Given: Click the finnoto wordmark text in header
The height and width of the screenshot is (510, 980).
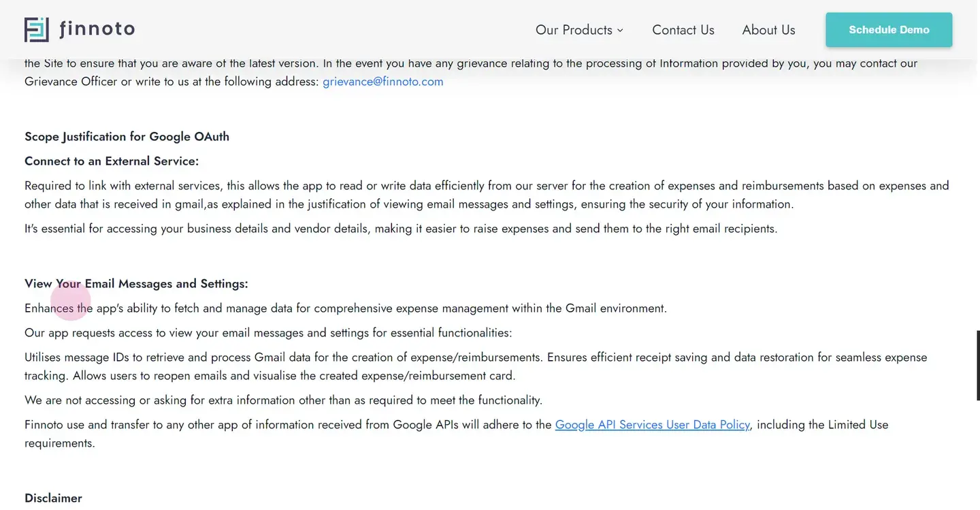Looking at the screenshot, I should pyautogui.click(x=97, y=29).
